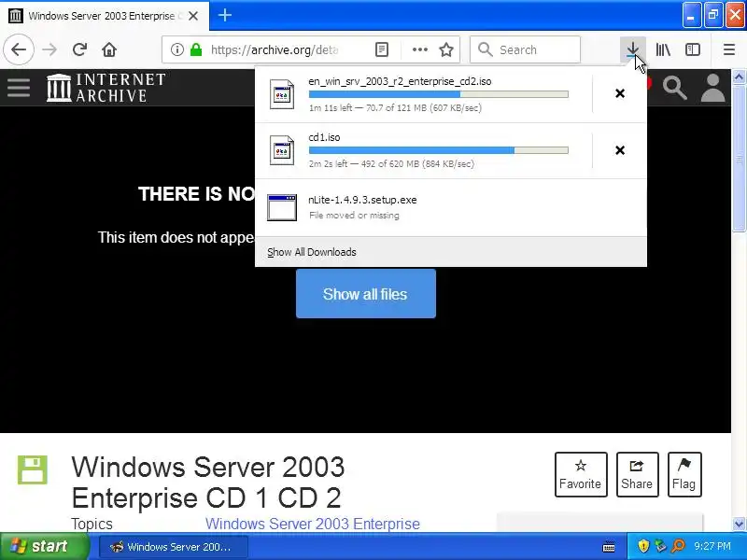The height and width of the screenshot is (560, 747).
Task: Cancel the en_win_srv_2003_r2_enterprise_cd2.iso download
Action: pos(620,93)
